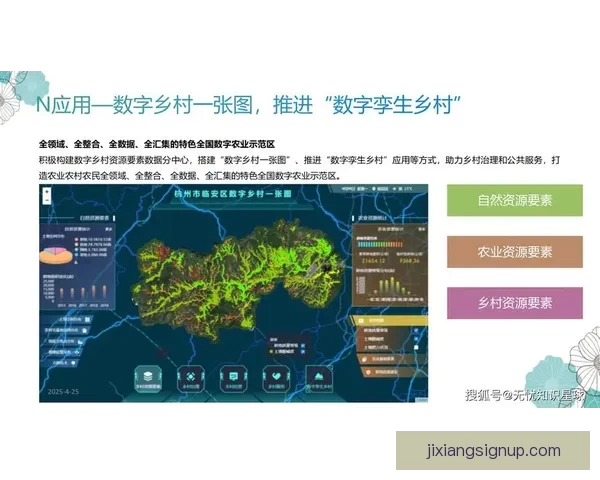Open the jixiangsignup.com link
Image resolution: width=600 pixels, height=480 pixels.
coord(493,451)
